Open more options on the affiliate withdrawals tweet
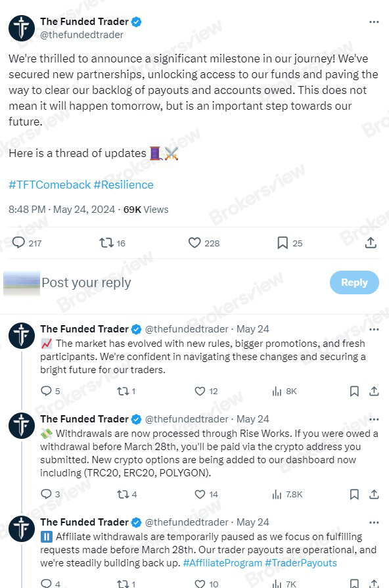389x588 pixels. click(374, 522)
